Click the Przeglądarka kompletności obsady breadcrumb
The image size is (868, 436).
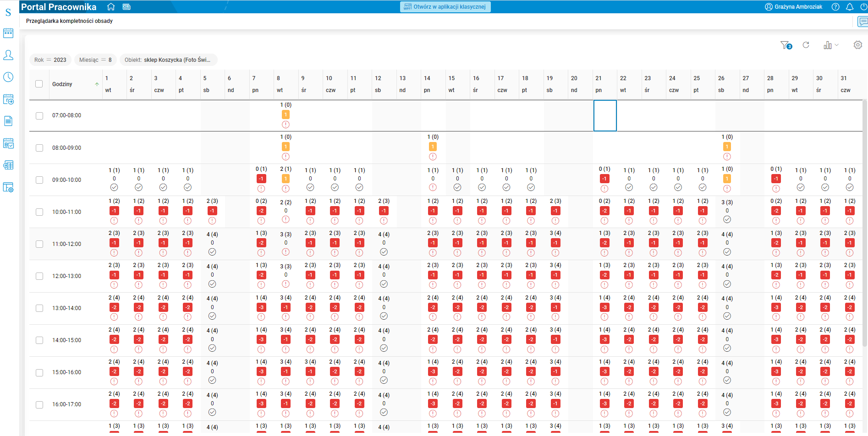69,21
